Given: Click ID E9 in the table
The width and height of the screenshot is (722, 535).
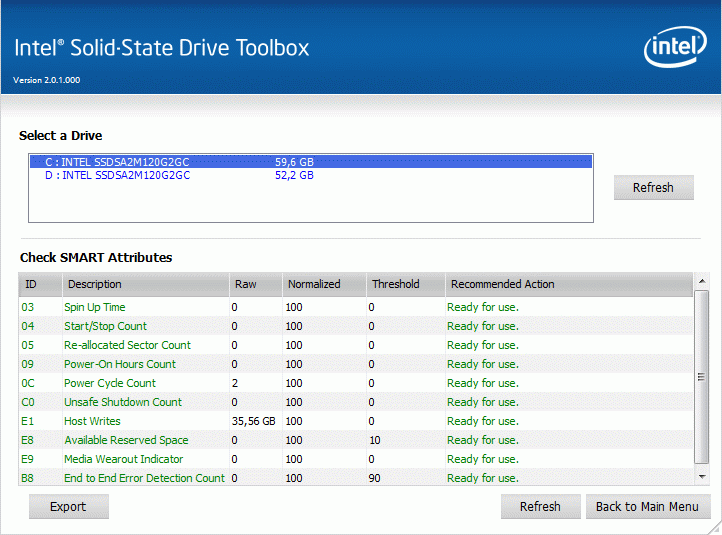Looking at the screenshot, I should point(28,459).
